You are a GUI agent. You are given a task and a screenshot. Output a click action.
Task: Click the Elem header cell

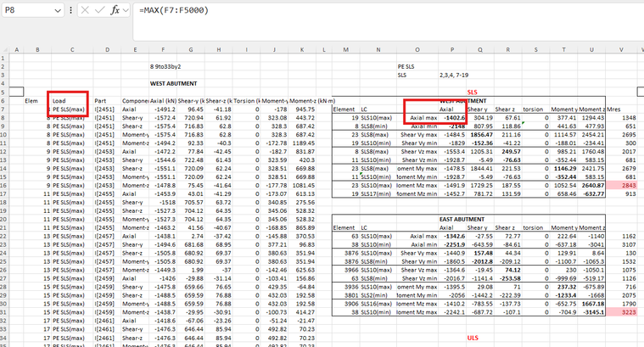[31, 101]
